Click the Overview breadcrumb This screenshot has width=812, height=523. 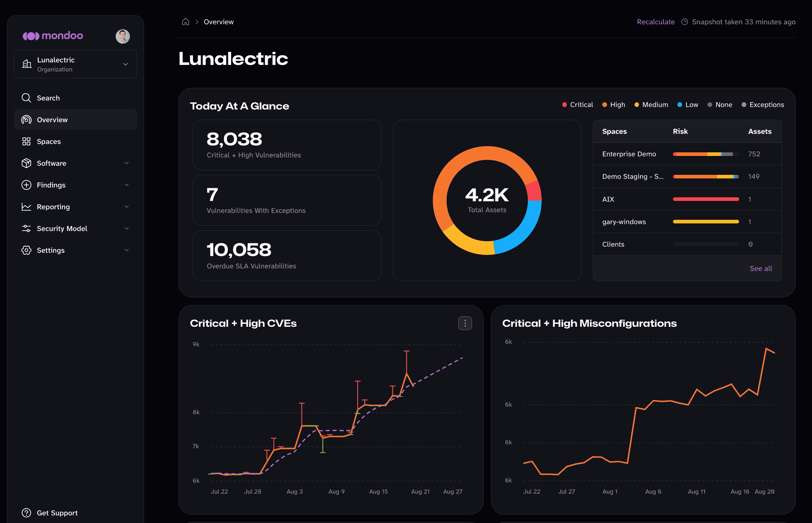tap(219, 22)
